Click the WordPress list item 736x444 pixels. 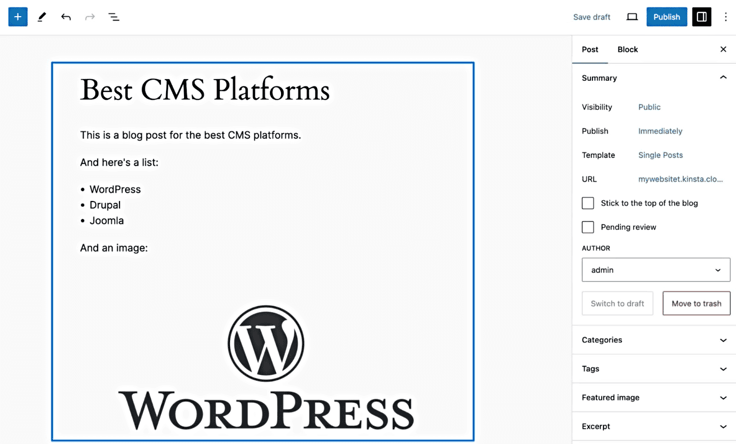point(115,189)
